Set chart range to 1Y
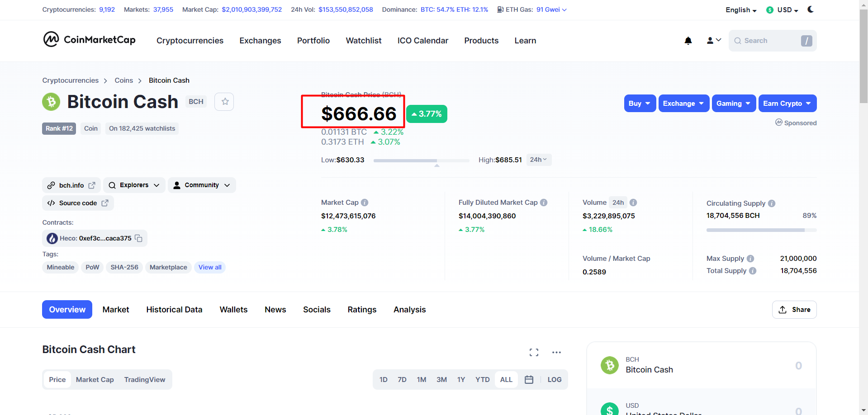This screenshot has width=868, height=415. coord(461,380)
